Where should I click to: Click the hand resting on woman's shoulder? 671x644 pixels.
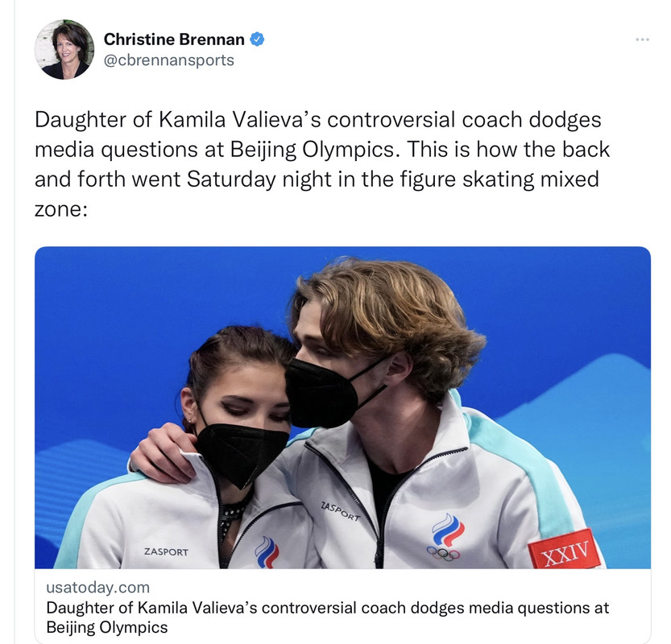[163, 453]
